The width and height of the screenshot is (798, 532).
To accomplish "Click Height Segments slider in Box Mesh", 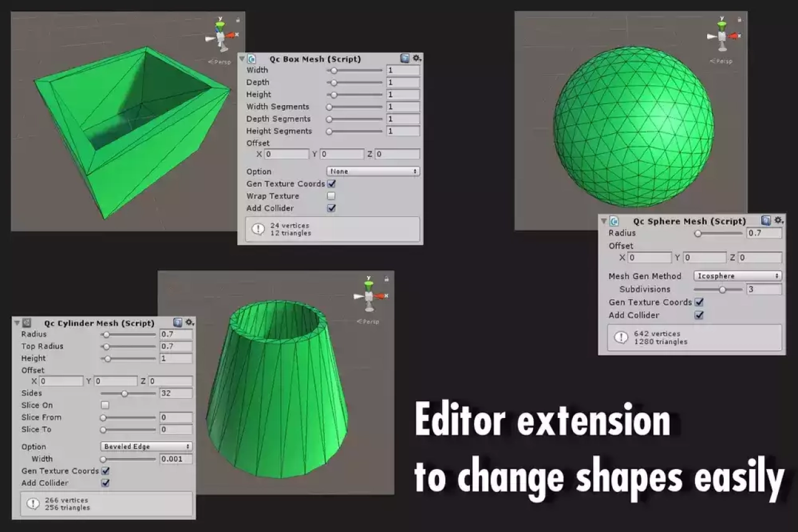I will (355, 131).
